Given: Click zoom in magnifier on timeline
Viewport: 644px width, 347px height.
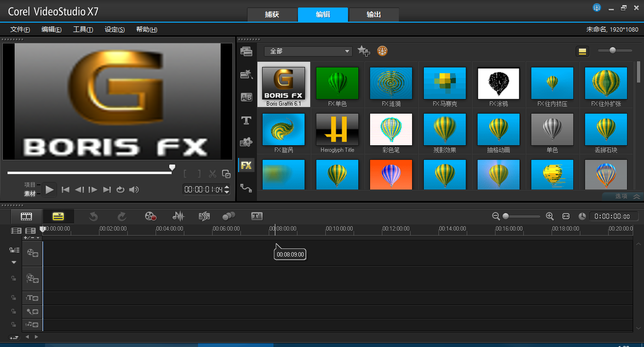Looking at the screenshot, I should [x=550, y=216].
